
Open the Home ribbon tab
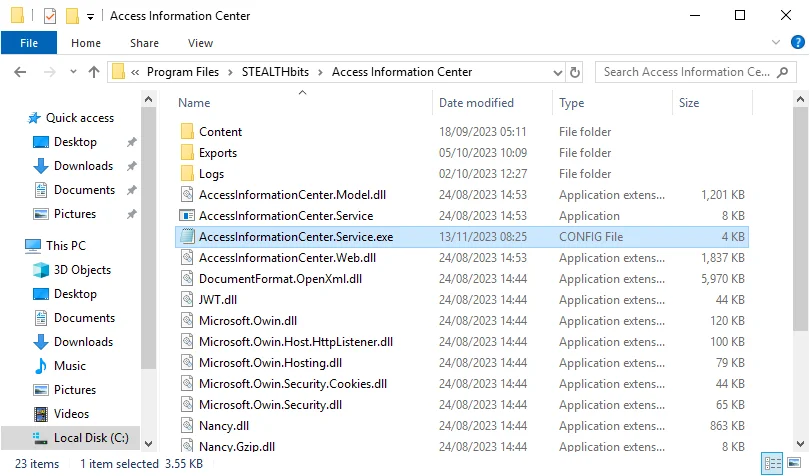[x=86, y=43]
